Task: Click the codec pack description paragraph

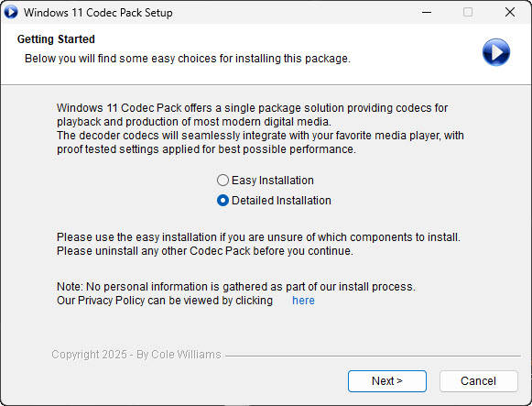Action: 260,128
